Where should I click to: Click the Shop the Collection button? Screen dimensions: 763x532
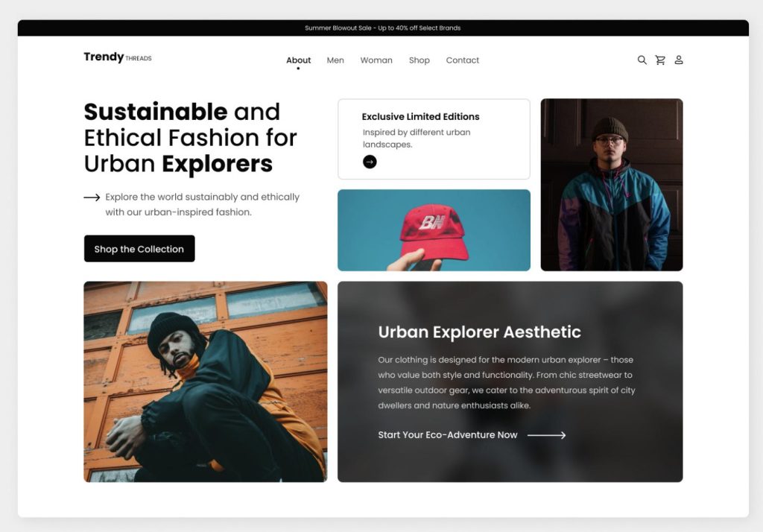(x=139, y=249)
